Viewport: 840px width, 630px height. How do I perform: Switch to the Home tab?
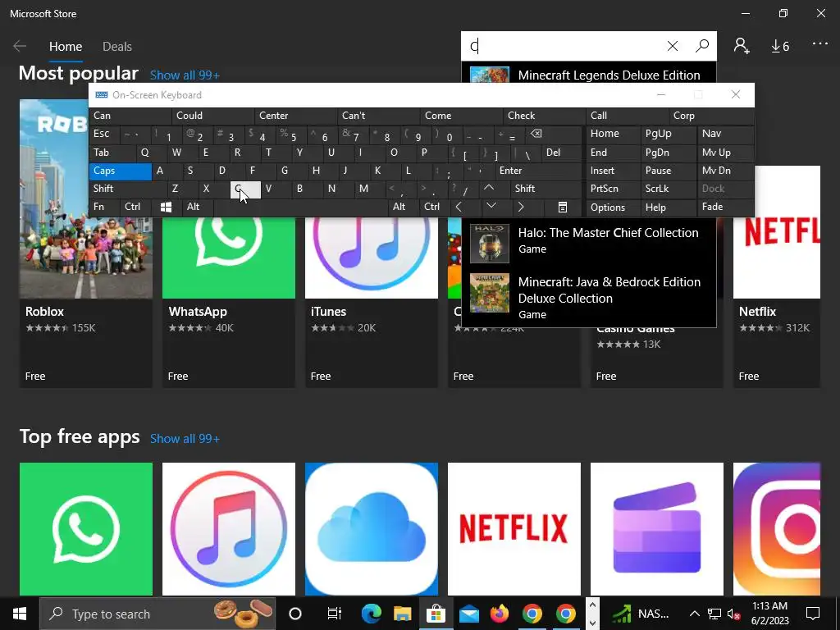[66, 47]
